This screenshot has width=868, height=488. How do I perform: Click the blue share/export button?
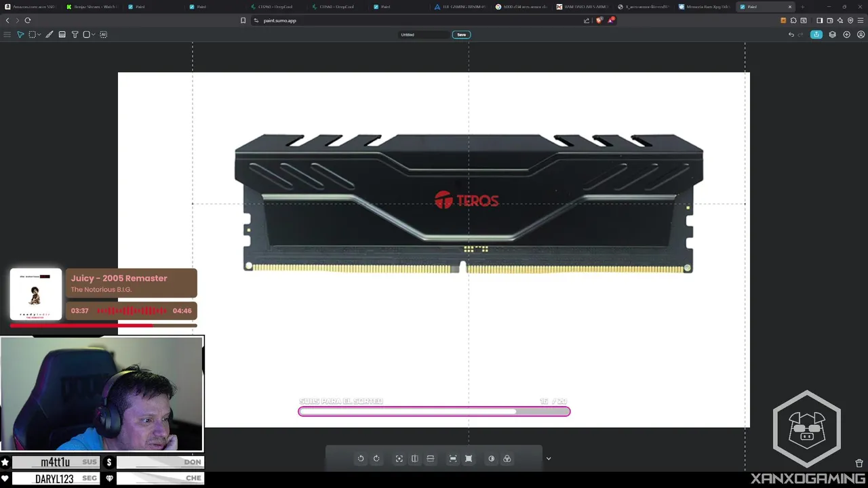click(x=816, y=35)
